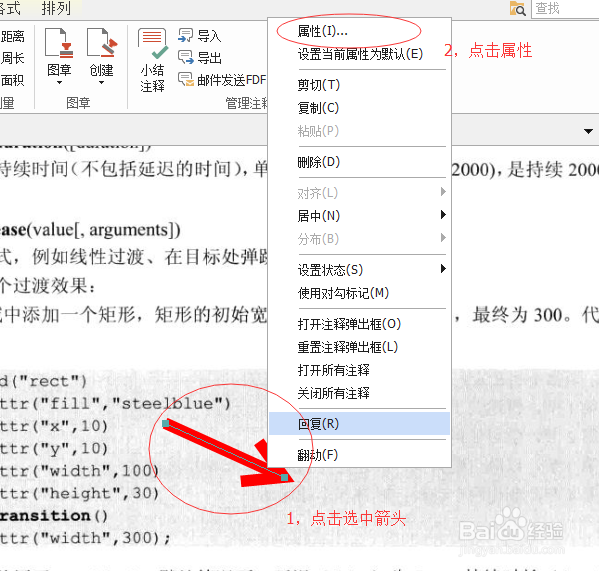Click the Export (导出) comments icon
The height and width of the screenshot is (571, 599).
coord(186,57)
